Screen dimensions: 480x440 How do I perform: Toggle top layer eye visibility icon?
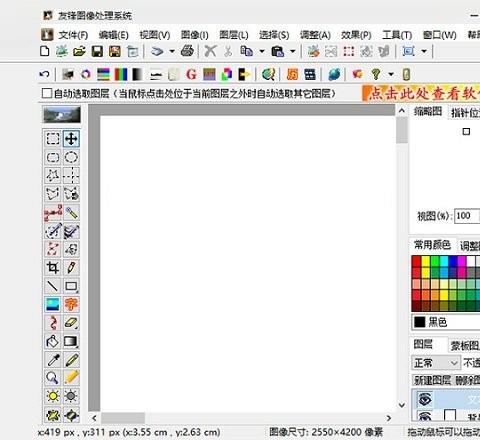pos(425,399)
